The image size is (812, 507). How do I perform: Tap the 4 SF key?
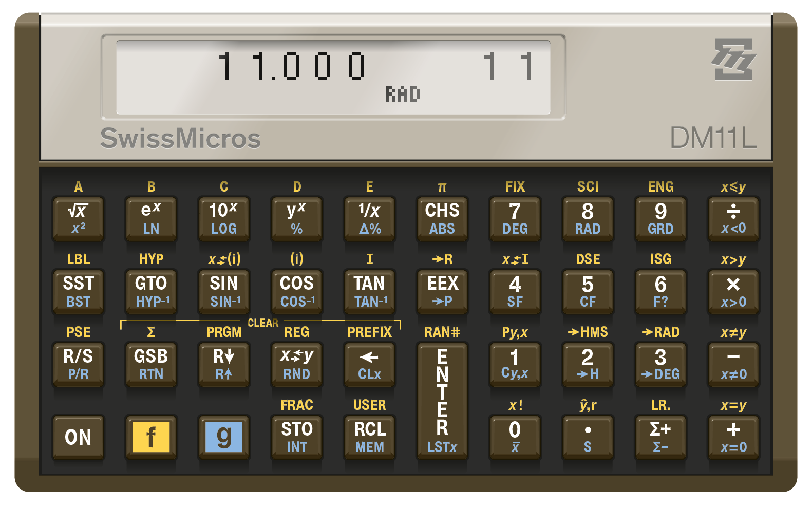515,292
